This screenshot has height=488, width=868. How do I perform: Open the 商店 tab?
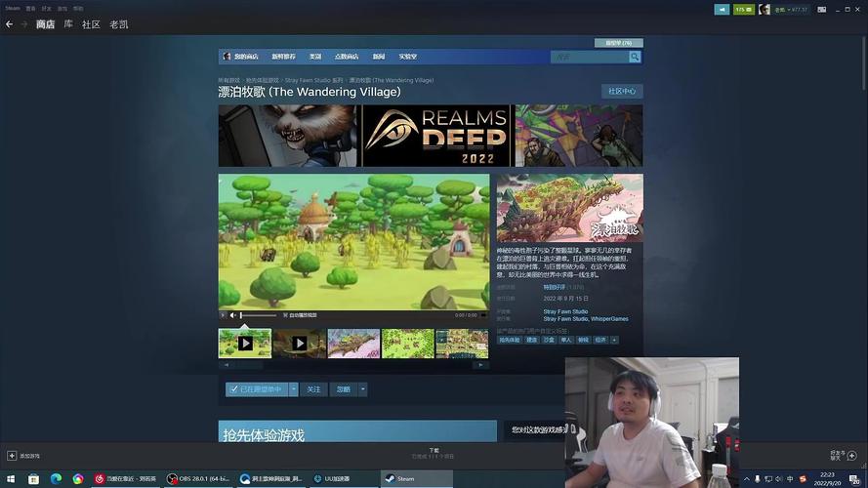45,24
